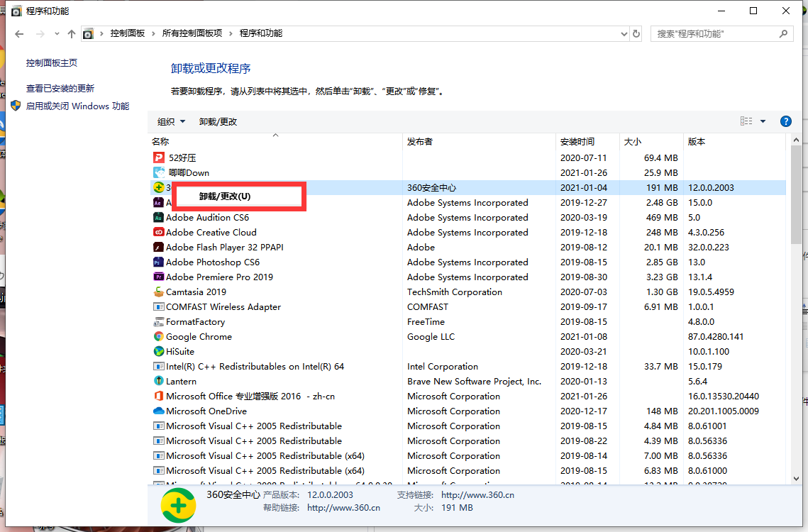This screenshot has height=532, width=808.
Task: Click 卸载/更改 in the toolbar
Action: (218, 121)
